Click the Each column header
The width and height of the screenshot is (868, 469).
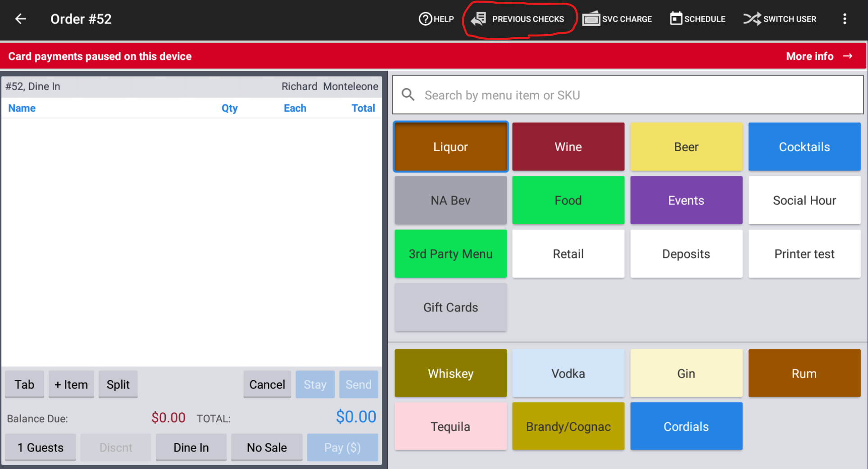click(295, 108)
